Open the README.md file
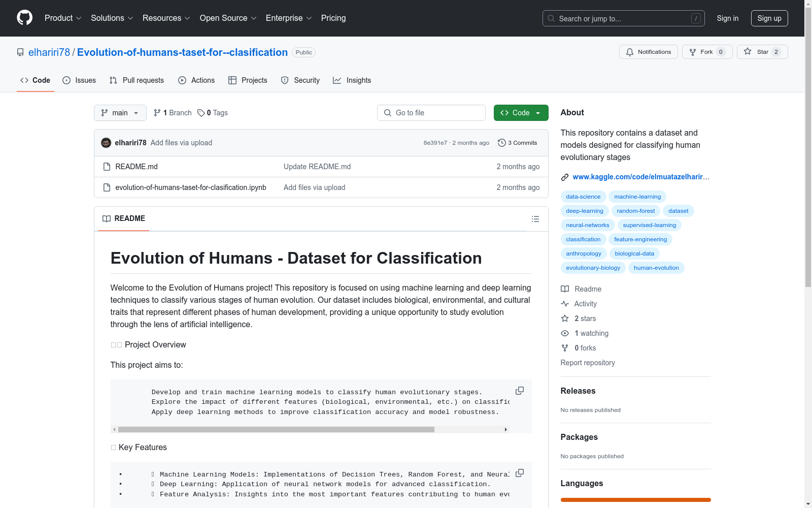Screen dimensions: 812x508 137,167
